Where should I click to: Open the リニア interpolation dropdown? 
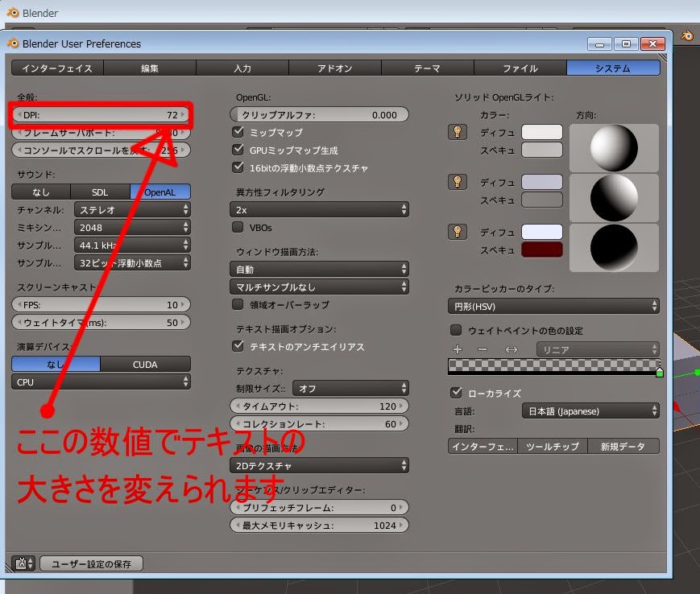point(598,349)
